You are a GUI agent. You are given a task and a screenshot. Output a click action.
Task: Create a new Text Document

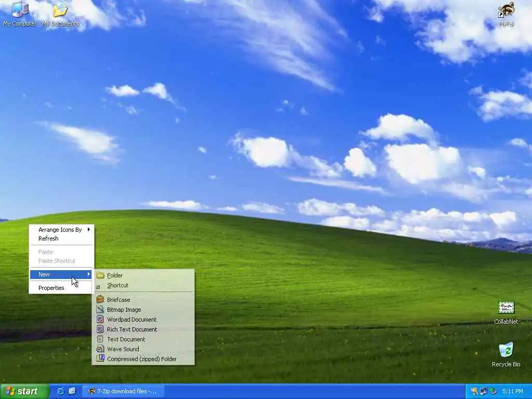point(143,339)
